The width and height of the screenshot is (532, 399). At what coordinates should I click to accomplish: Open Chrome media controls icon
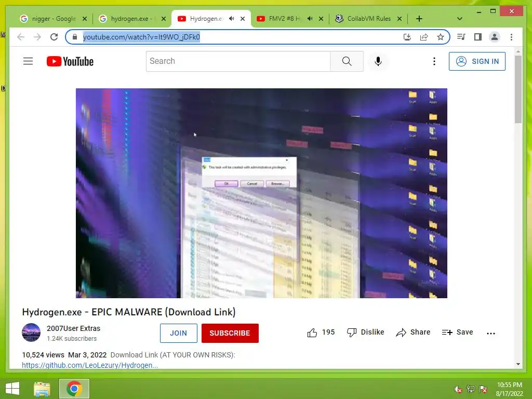(x=461, y=37)
